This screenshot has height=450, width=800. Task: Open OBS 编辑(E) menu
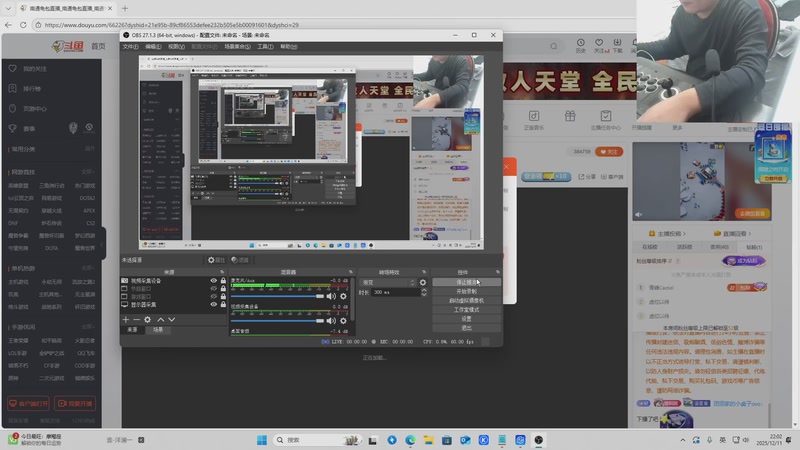(153, 46)
